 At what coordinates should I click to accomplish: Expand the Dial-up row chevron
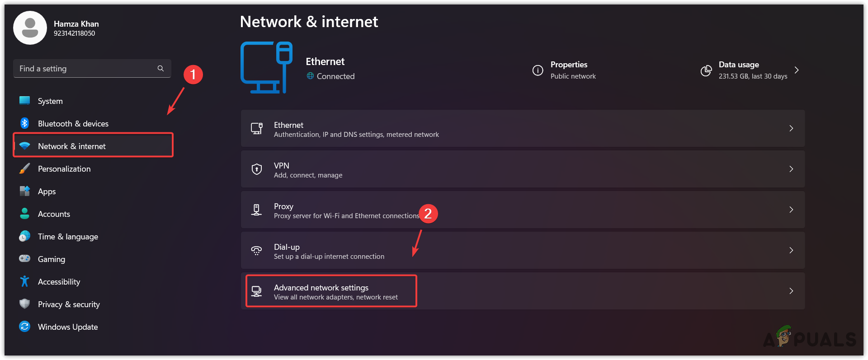point(791,250)
